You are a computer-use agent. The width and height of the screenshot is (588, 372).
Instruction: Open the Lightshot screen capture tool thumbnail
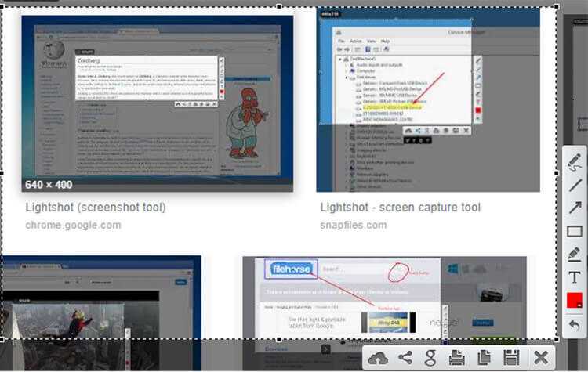[x=428, y=100]
